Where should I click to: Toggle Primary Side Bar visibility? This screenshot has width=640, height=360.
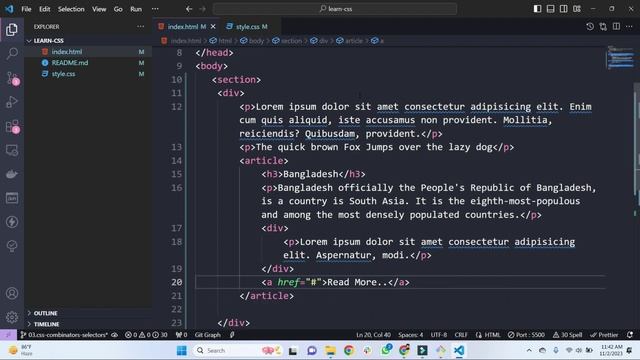tap(538, 9)
